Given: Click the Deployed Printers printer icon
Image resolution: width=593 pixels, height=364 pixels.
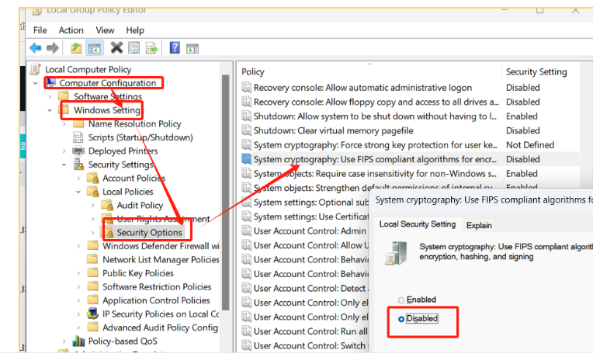Looking at the screenshot, I should tap(78, 151).
